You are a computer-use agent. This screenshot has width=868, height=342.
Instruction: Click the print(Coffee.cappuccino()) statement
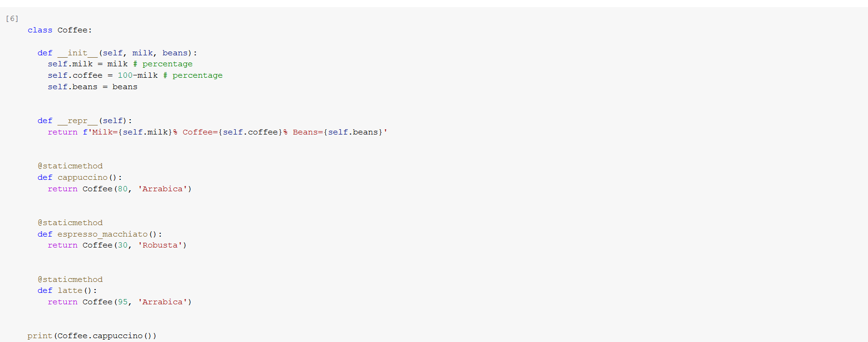pyautogui.click(x=92, y=336)
